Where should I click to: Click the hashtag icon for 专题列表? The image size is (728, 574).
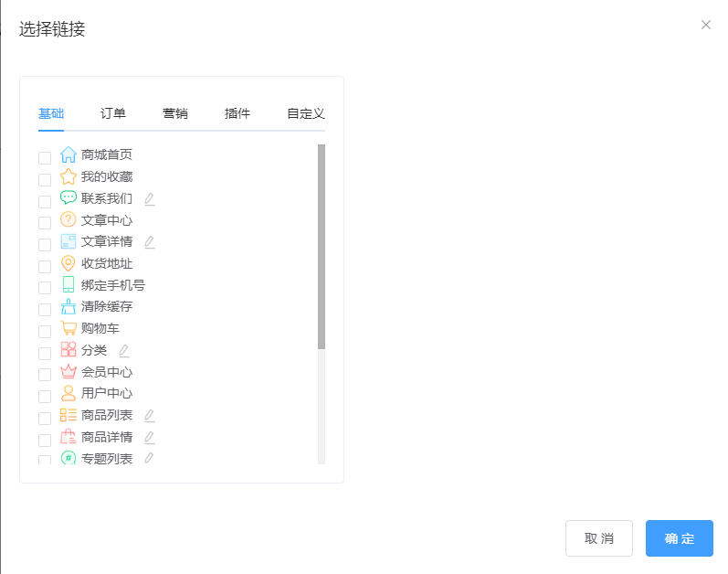click(x=69, y=457)
